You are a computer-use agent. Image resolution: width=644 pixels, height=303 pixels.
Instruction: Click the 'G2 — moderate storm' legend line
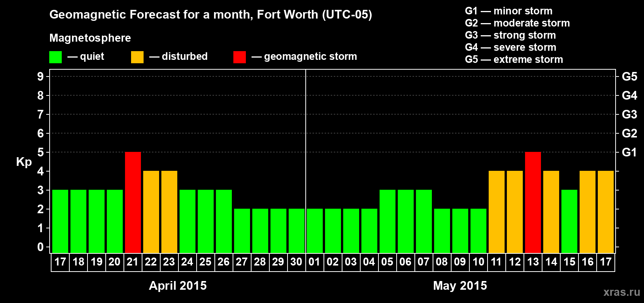517,23
